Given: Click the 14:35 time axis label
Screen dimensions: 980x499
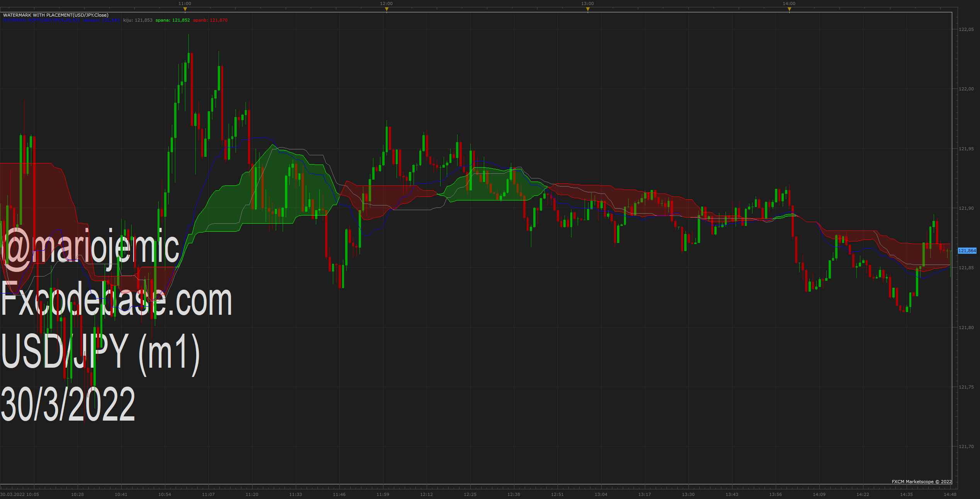Looking at the screenshot, I should [x=907, y=494].
